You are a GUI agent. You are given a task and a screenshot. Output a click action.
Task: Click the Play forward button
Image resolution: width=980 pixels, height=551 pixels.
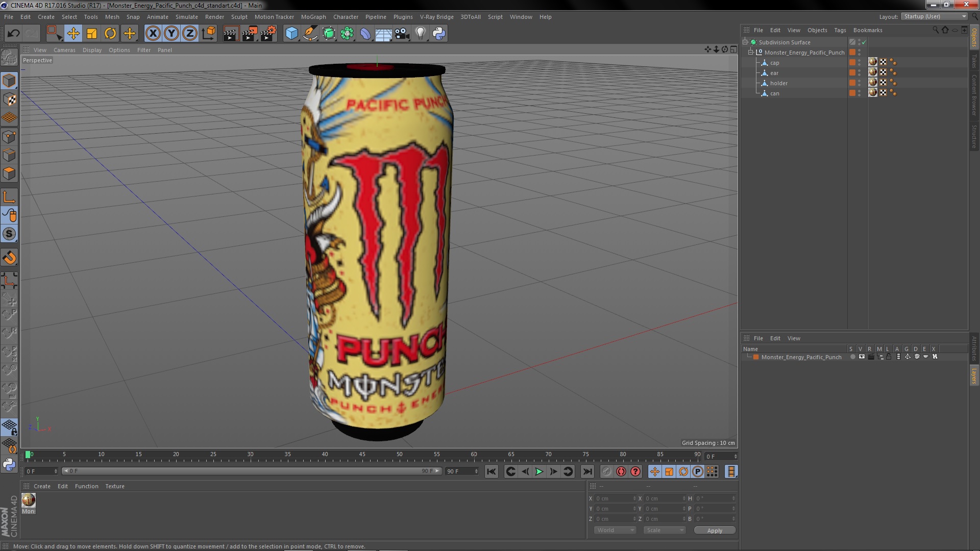click(x=539, y=472)
